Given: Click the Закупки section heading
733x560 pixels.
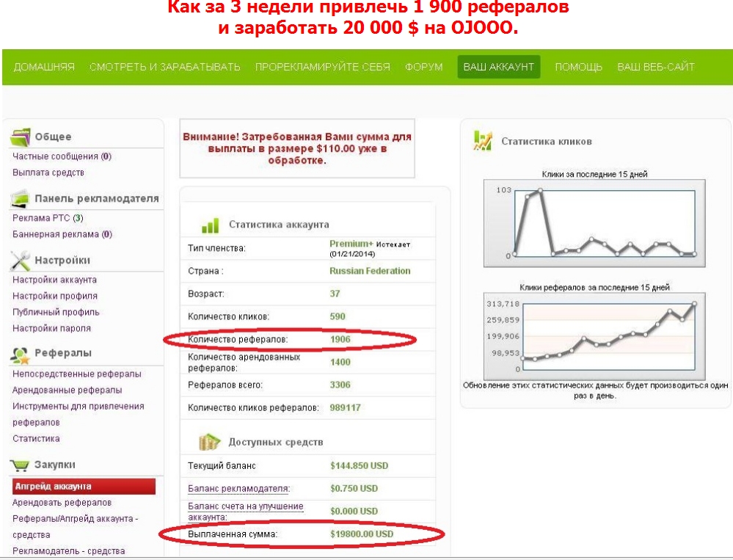Looking at the screenshot, I should pyautogui.click(x=55, y=465).
